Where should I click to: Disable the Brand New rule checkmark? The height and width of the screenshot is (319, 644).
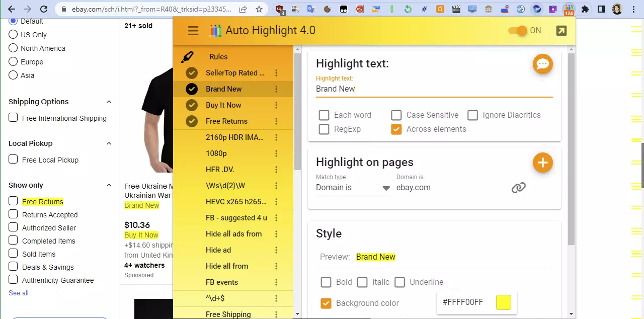(192, 89)
